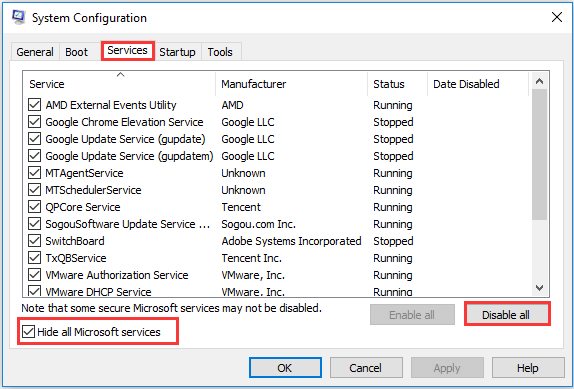574x389 pixels.
Task: Select the Tencent manufacturer cell
Action: point(241,207)
